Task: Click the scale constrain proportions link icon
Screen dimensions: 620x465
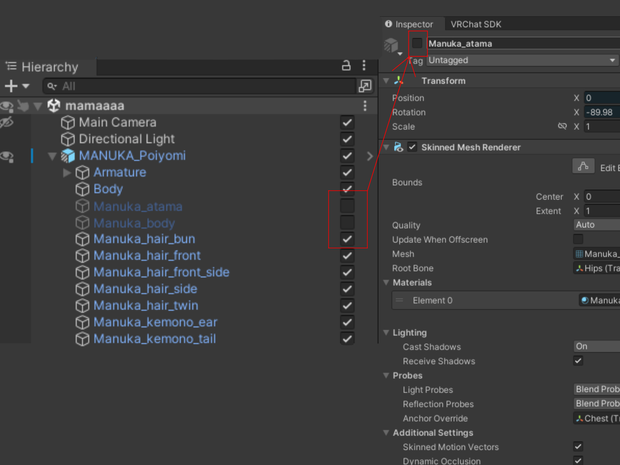Action: click(x=562, y=126)
